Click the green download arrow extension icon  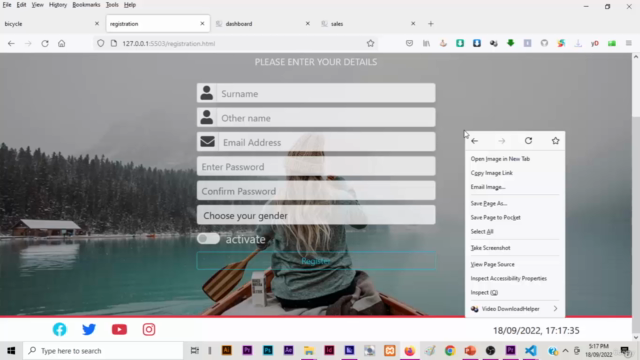click(511, 43)
